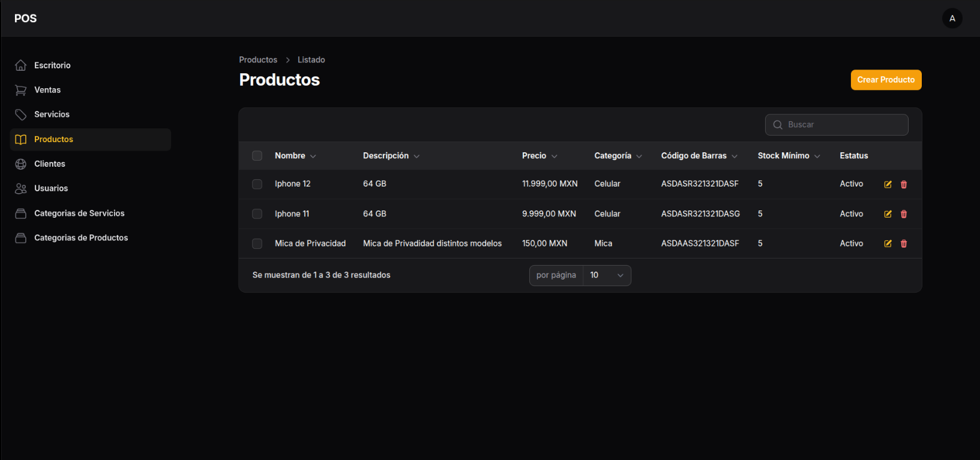The image size is (980, 460).
Task: Open Categorias de Productos menu item
Action: pos(81,238)
